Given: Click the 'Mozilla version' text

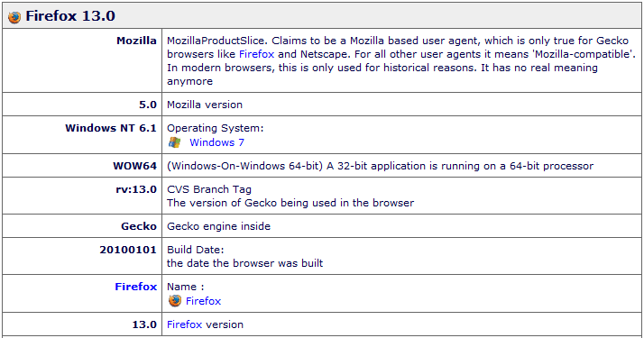Looking at the screenshot, I should [x=205, y=105].
